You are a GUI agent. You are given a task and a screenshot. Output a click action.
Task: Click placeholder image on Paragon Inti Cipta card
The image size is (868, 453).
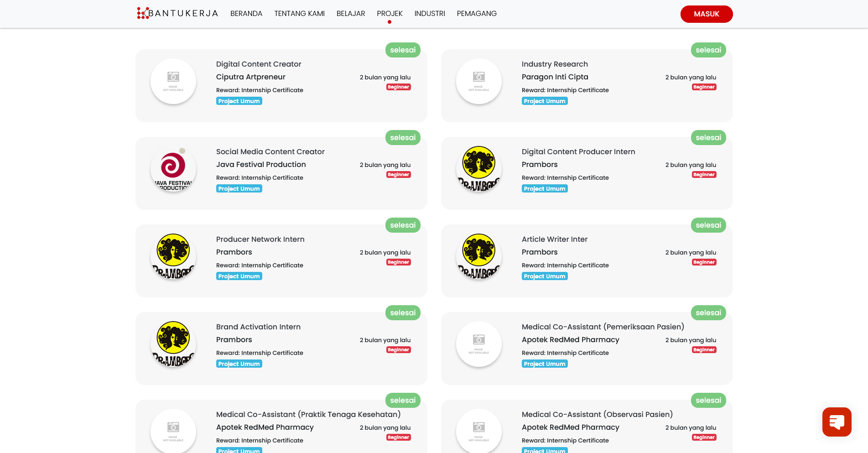coord(479,81)
